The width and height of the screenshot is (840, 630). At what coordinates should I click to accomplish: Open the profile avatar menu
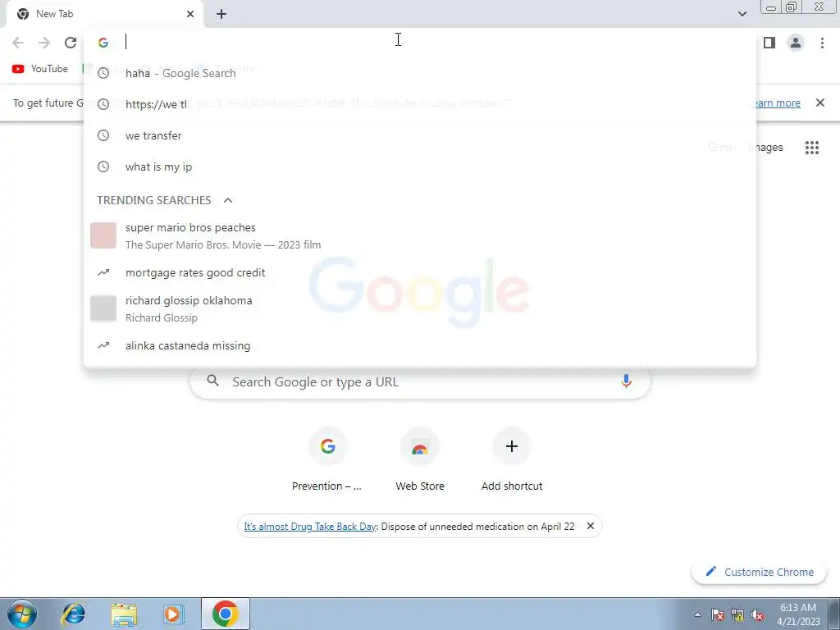(x=796, y=43)
